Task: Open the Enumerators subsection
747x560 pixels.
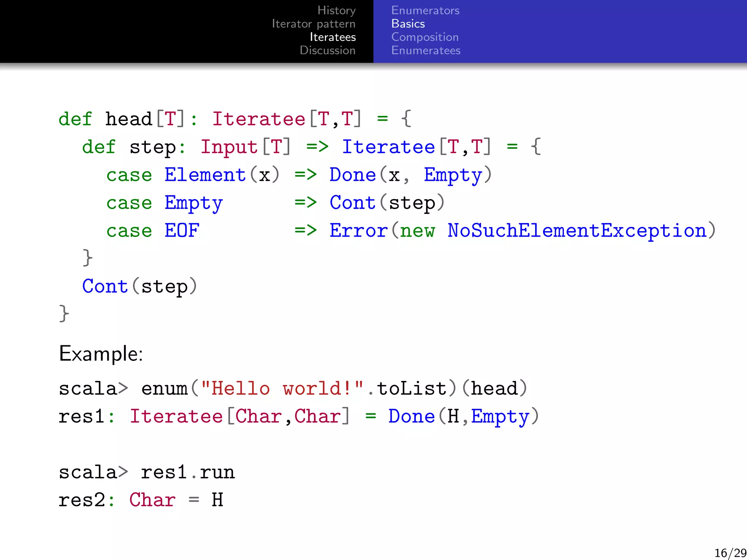Action: pyautogui.click(x=425, y=10)
